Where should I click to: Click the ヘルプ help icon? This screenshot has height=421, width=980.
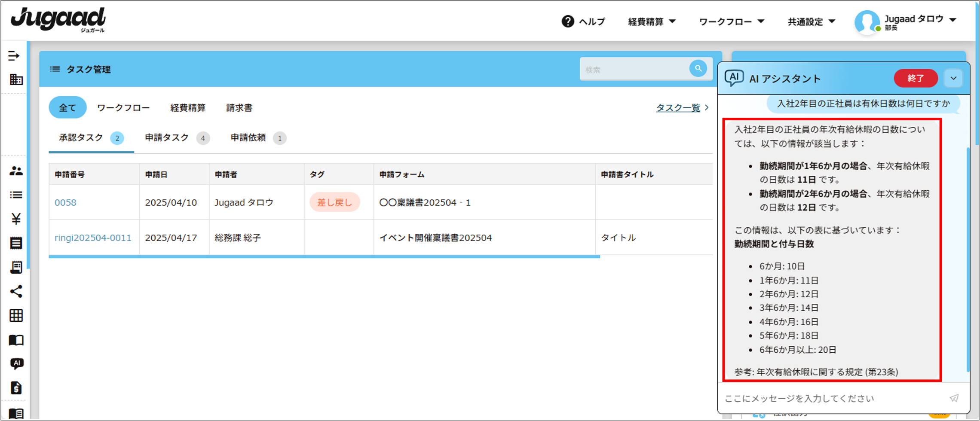(x=568, y=21)
